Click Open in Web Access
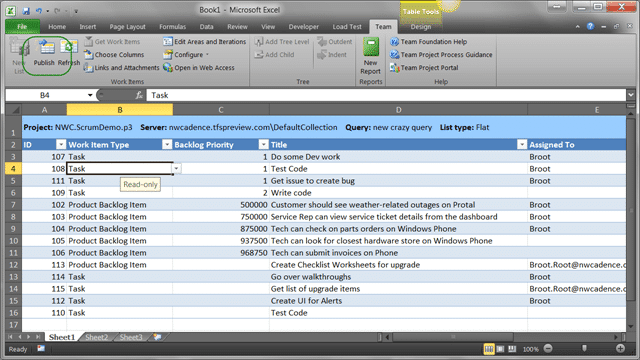 pyautogui.click(x=199, y=68)
